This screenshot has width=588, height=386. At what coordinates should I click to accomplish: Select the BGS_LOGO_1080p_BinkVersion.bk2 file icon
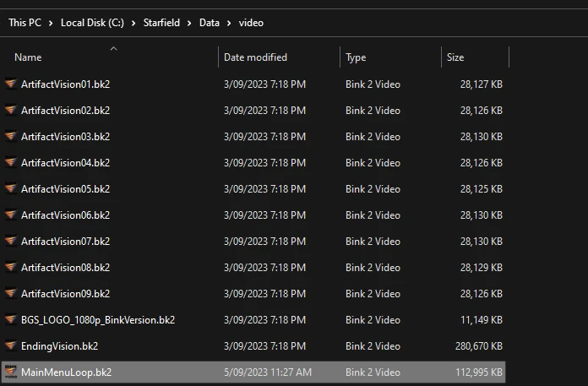(10, 320)
